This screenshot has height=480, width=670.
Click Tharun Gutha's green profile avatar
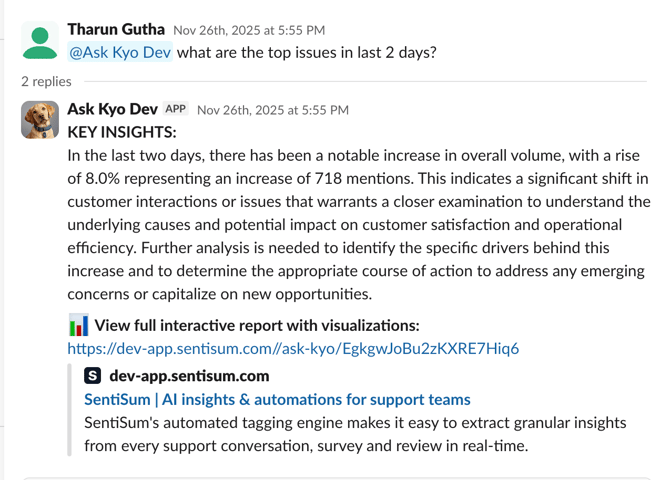(x=40, y=41)
